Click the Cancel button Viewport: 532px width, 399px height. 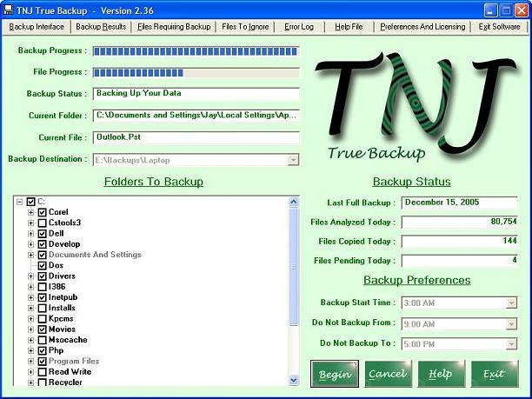pyautogui.click(x=388, y=374)
